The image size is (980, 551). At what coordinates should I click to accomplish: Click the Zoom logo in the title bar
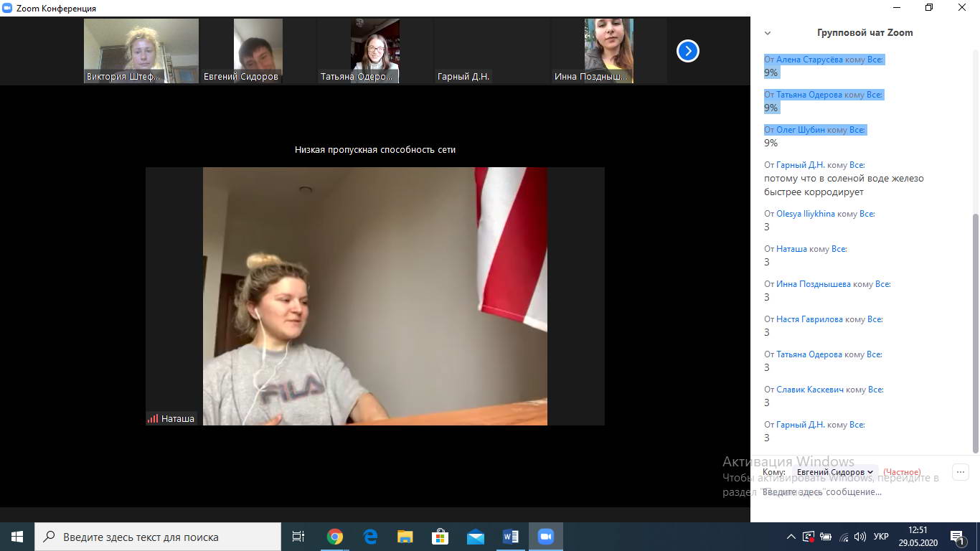[7, 8]
